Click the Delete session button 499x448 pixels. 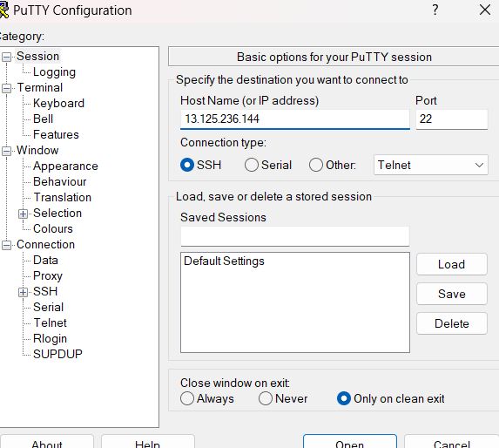452,323
